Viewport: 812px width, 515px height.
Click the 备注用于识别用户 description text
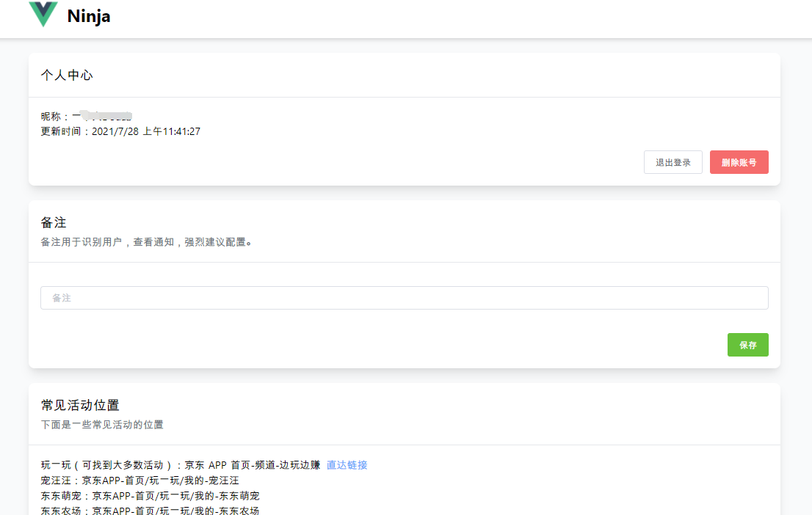pos(146,242)
